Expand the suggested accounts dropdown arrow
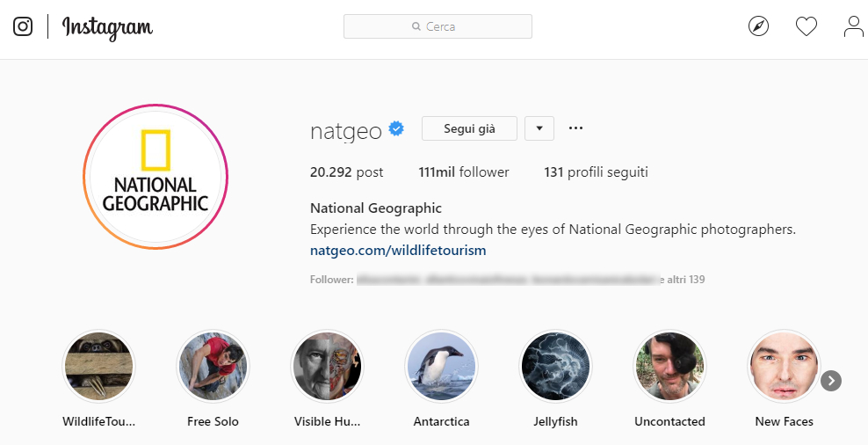Viewport: 868px width, 445px height. pyautogui.click(x=539, y=128)
